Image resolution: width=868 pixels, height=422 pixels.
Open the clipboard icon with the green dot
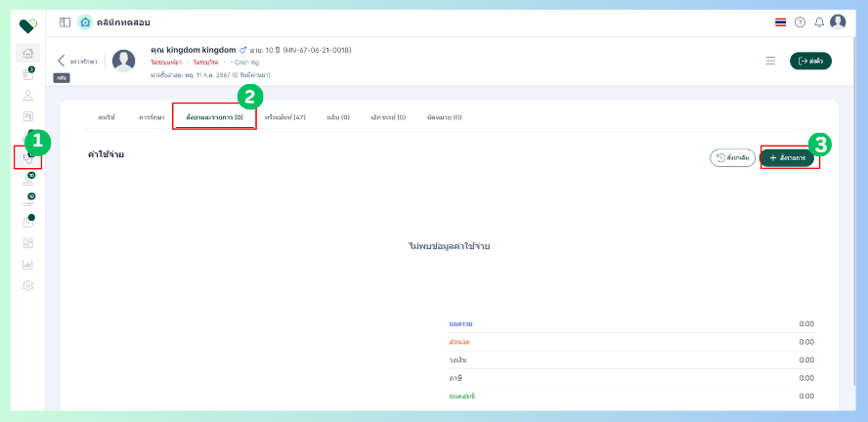point(28,222)
